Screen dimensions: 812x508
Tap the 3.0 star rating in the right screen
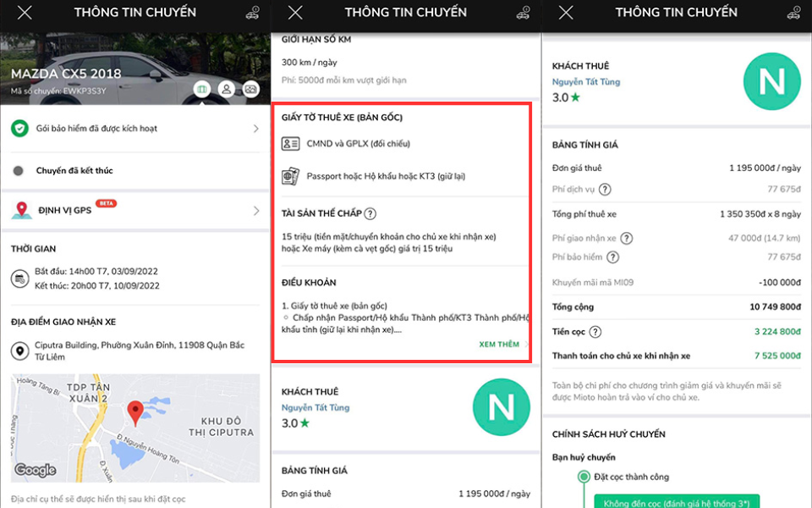point(567,97)
